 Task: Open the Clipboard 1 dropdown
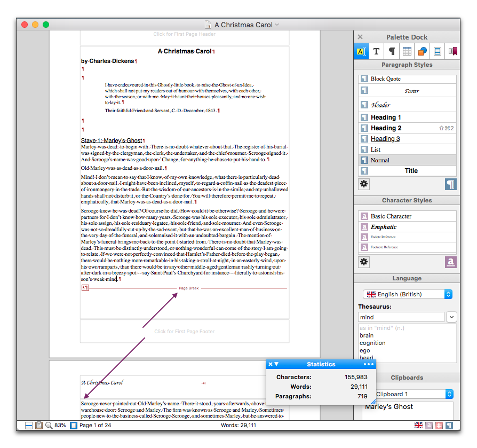pyautogui.click(x=415, y=394)
